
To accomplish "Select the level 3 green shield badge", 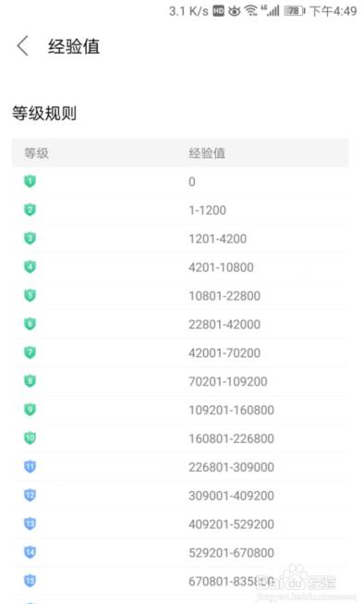I will (30, 238).
